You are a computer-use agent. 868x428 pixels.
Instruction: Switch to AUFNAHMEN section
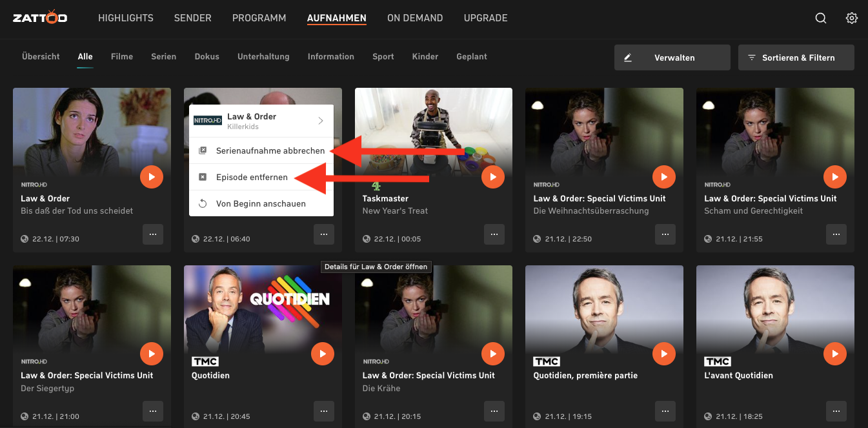point(337,18)
